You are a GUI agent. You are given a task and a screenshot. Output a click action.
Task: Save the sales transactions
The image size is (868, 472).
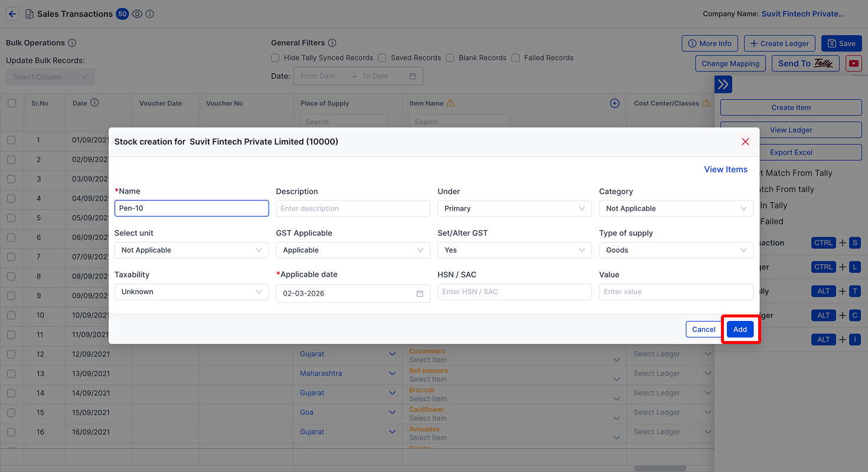841,43
